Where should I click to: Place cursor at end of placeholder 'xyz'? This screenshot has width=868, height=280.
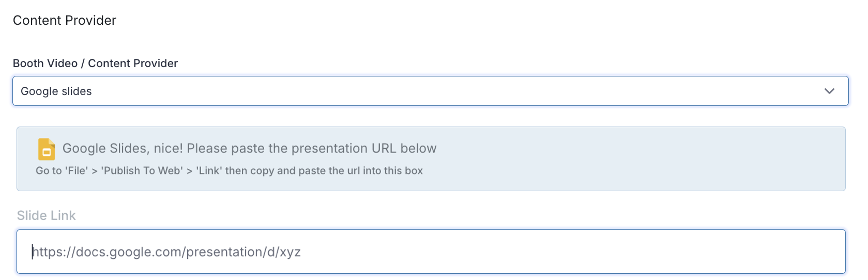pos(301,252)
